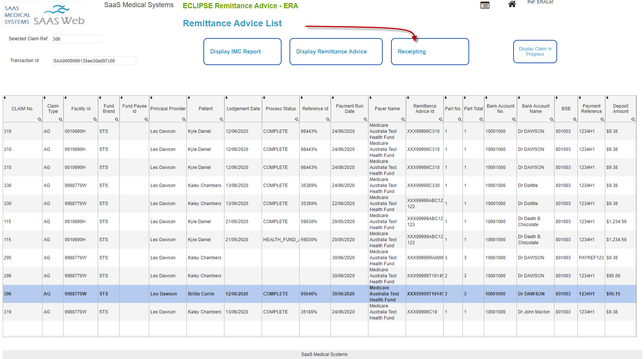The height and width of the screenshot is (359, 644).
Task: Open search icon in Principal Provider column
Action: coord(184,119)
